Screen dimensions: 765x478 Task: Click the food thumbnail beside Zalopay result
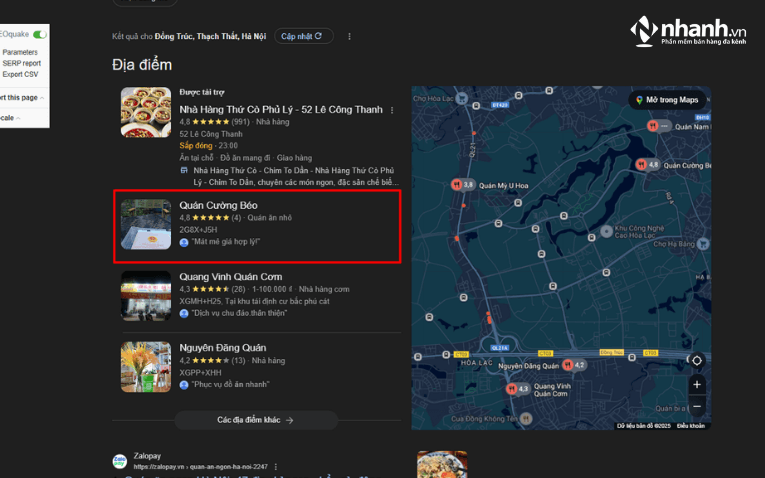click(442, 464)
